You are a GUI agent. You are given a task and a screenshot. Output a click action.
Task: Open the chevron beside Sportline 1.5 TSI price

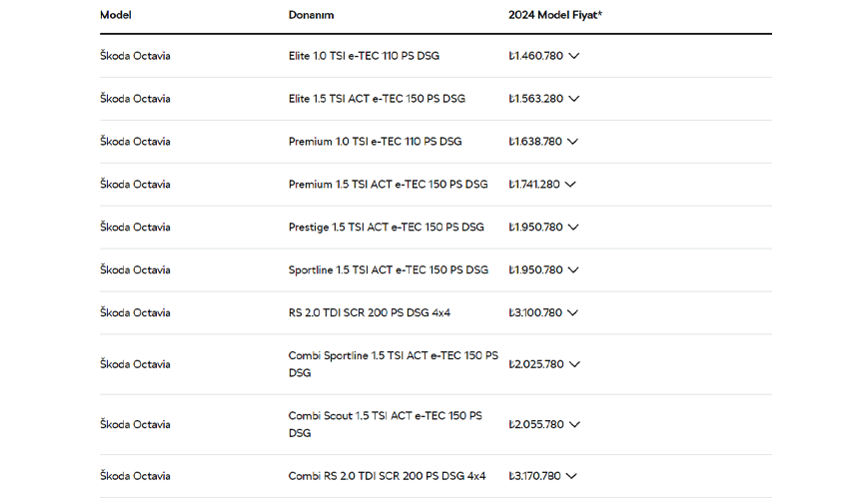click(x=573, y=270)
